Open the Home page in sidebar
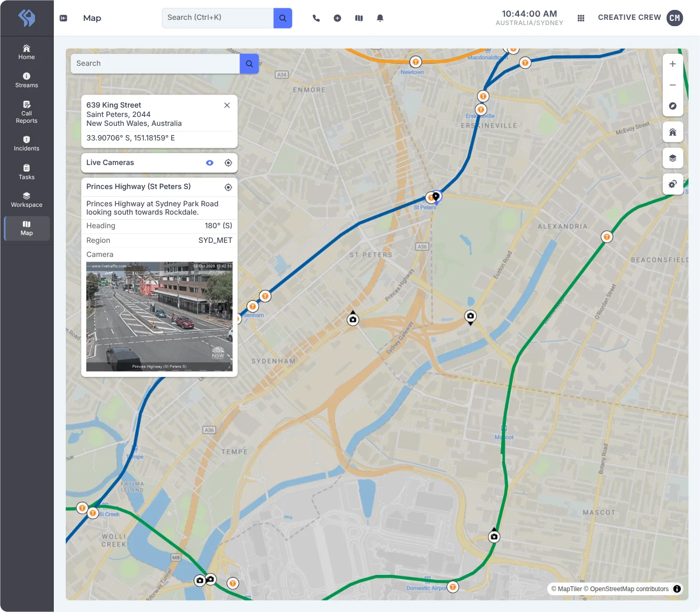 [27, 52]
